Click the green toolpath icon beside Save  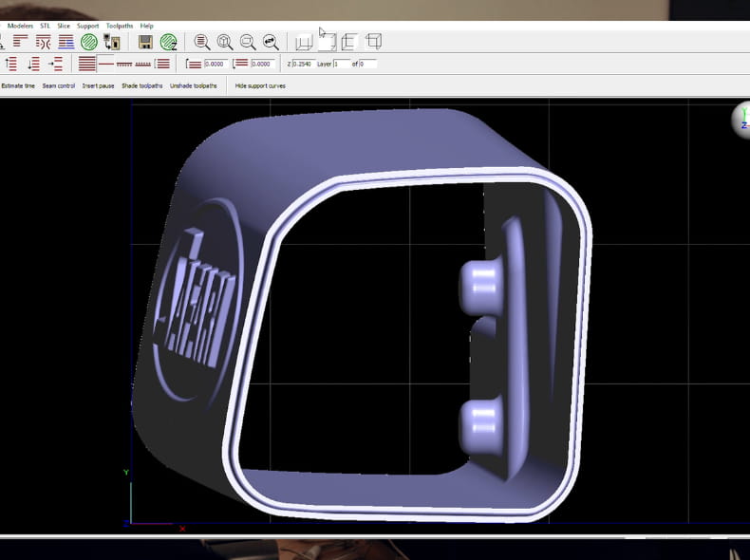click(168, 42)
